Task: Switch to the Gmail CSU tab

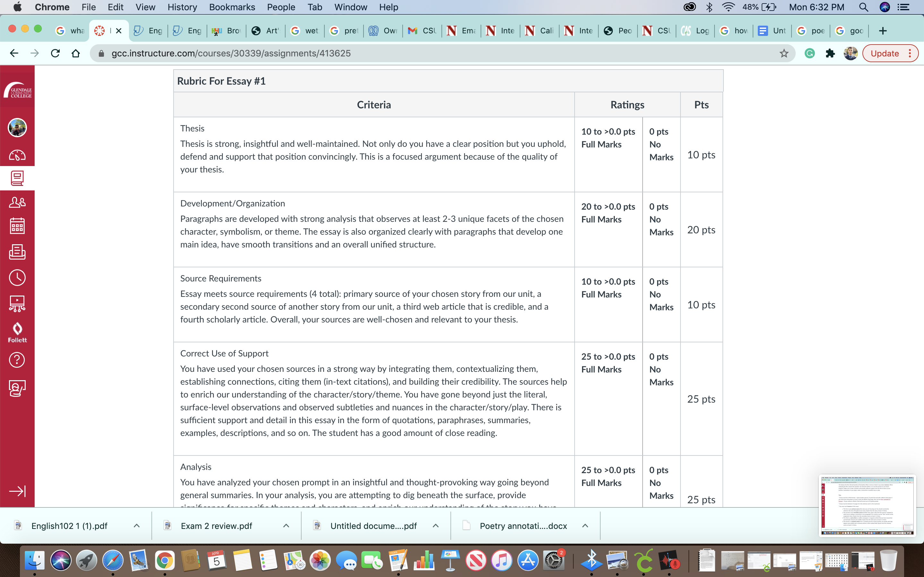Action: tap(422, 30)
